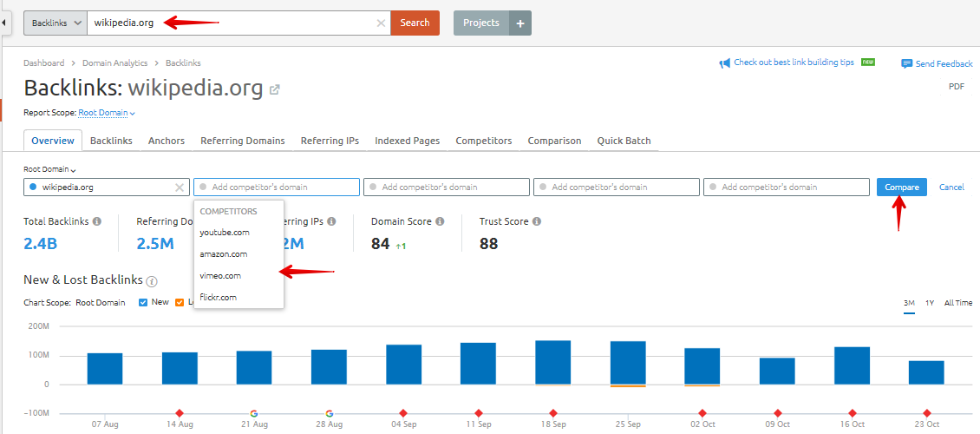Open wikipedia.org external link icon
Viewport: 980px width, 434px height.
coord(274,90)
